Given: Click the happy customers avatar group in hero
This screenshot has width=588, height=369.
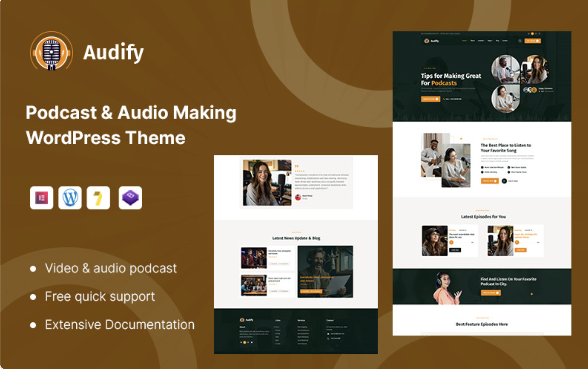Looking at the screenshot, I should pos(530,90).
